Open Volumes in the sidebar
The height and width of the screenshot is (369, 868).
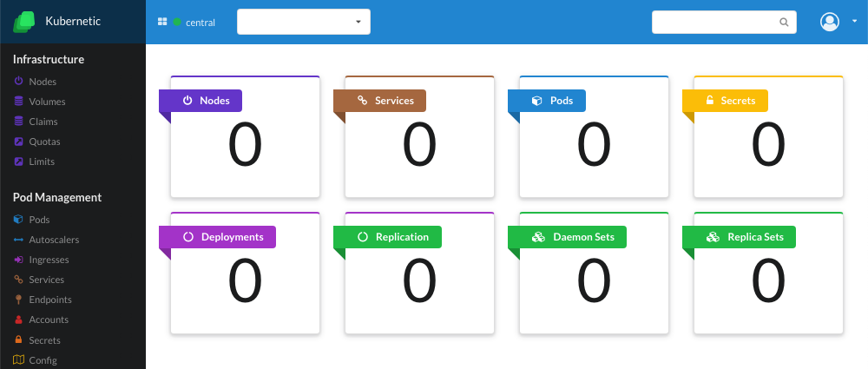[47, 102]
